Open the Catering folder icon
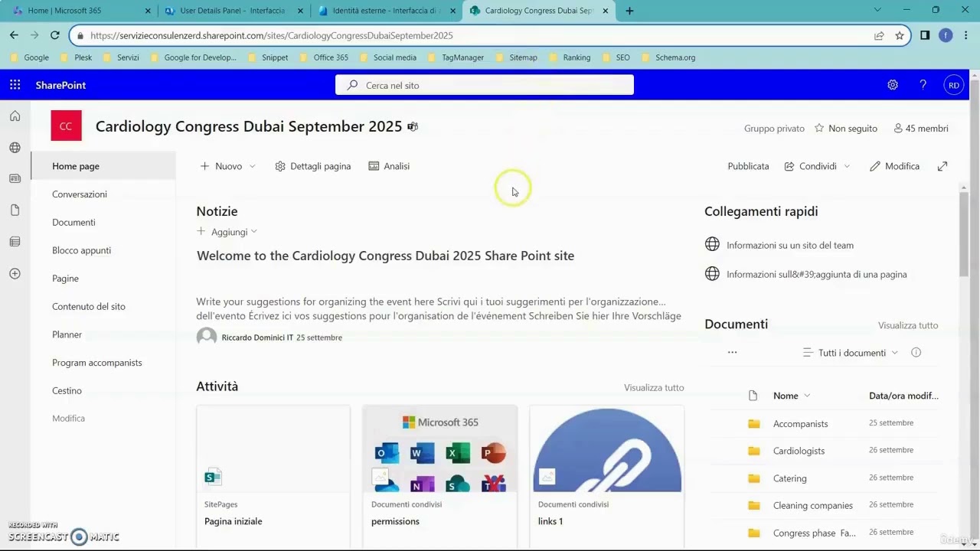This screenshot has height=551, width=980. click(x=754, y=478)
